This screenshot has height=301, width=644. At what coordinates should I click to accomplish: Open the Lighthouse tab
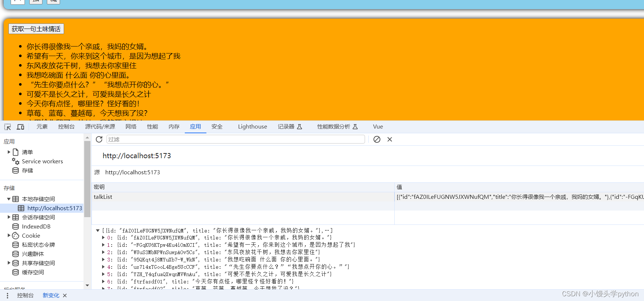click(253, 127)
